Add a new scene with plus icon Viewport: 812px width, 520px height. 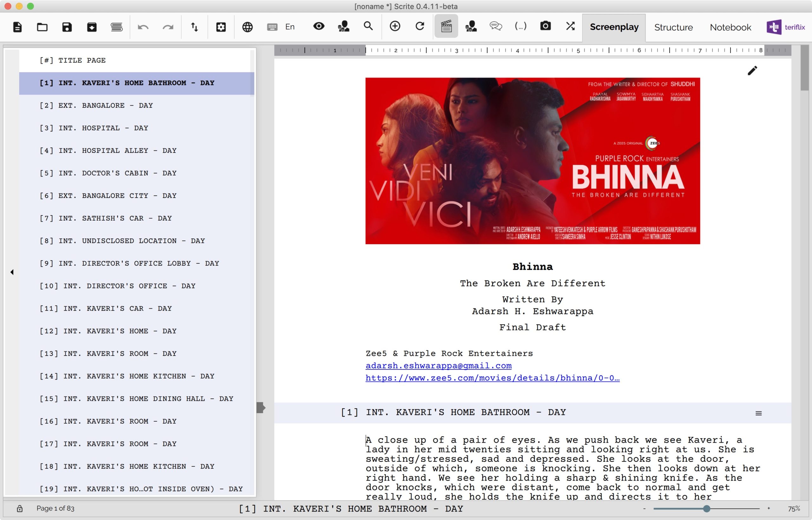click(x=395, y=26)
